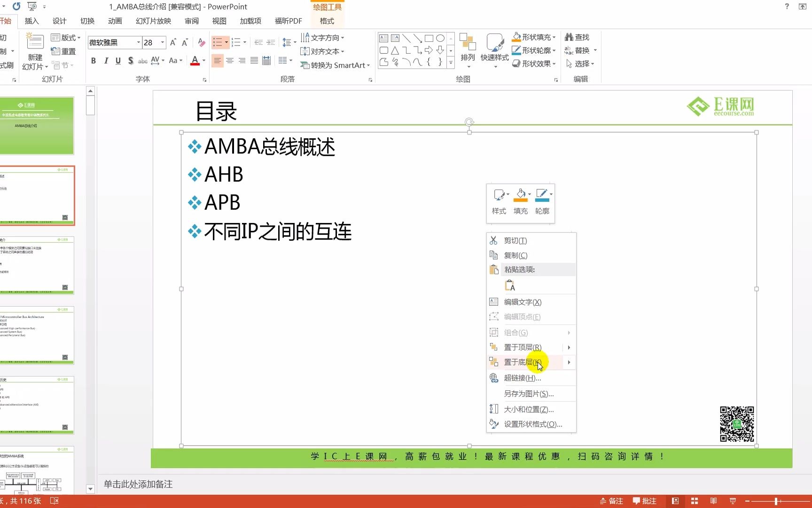Screen dimensions: 812x508
Task: Choose Cut (剪切) from context menu
Action: 531,240
